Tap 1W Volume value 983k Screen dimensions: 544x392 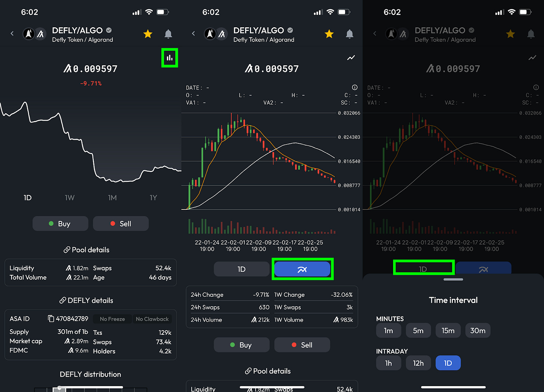pyautogui.click(x=343, y=320)
